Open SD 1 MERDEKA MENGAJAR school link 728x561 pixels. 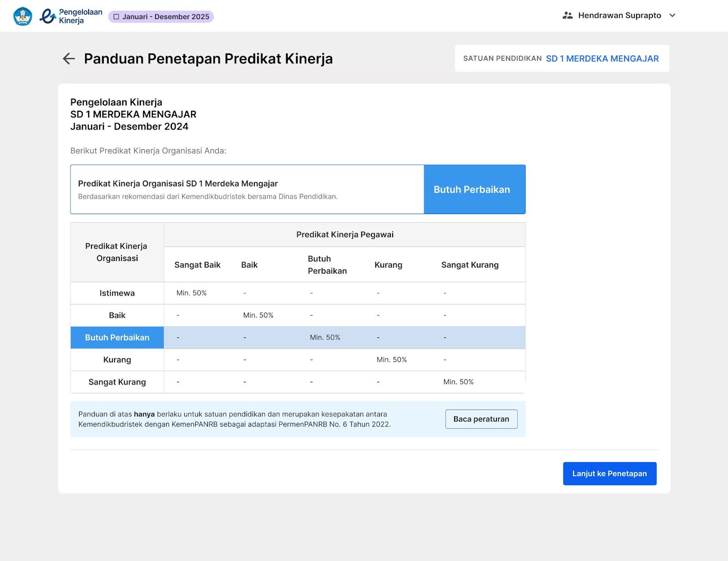pyautogui.click(x=602, y=59)
